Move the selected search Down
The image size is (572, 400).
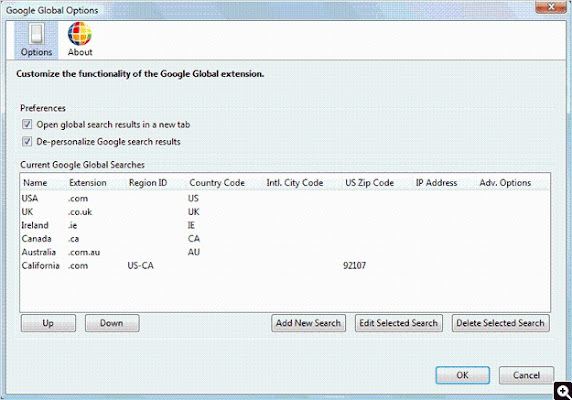pos(112,323)
